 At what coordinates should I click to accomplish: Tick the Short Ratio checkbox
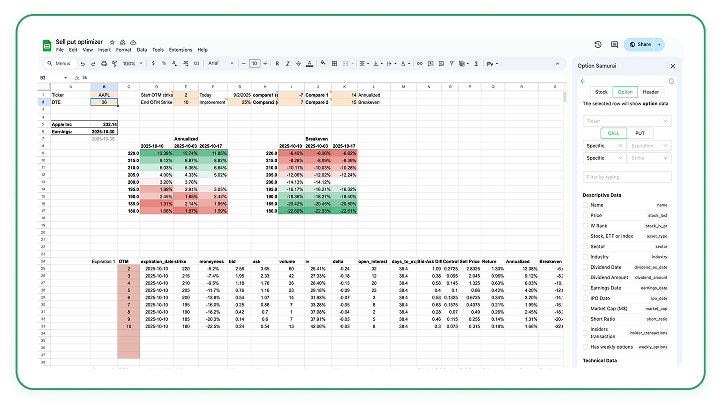point(584,320)
